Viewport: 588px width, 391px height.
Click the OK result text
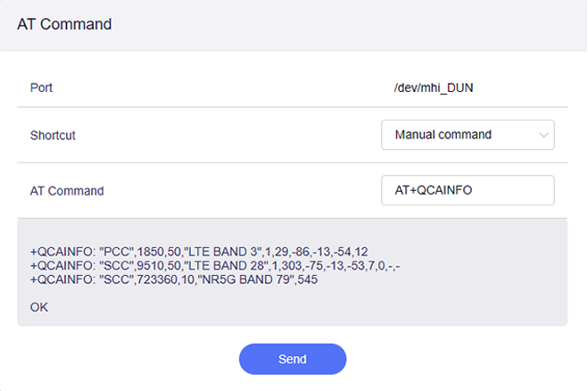[x=39, y=307]
